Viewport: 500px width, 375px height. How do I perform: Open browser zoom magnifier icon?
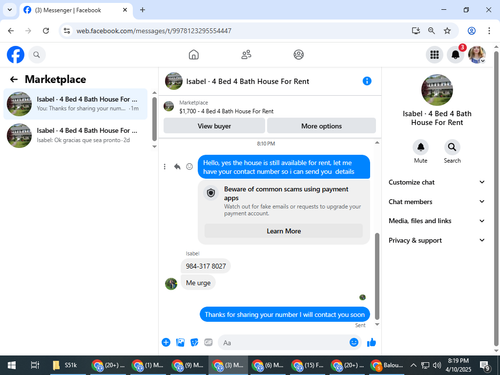(431, 31)
